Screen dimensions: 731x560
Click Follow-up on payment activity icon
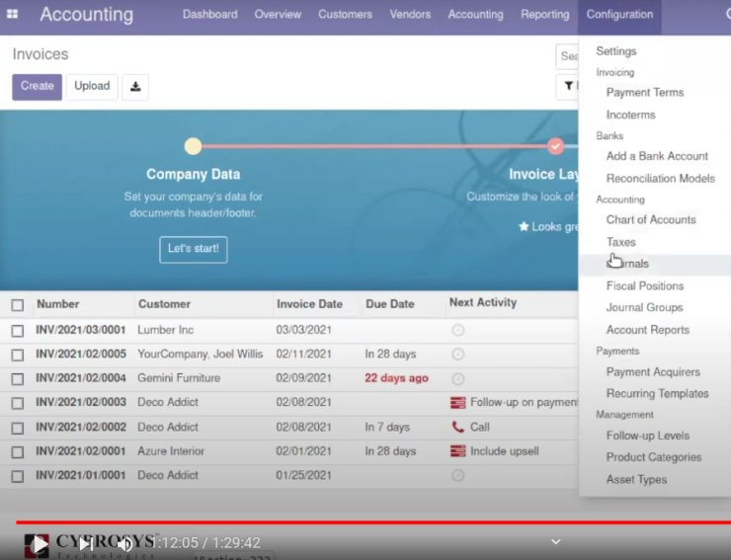click(457, 402)
